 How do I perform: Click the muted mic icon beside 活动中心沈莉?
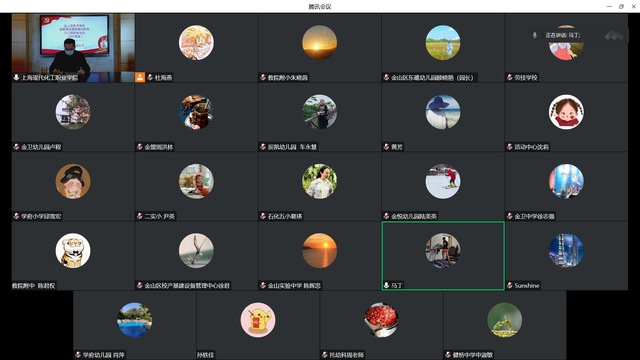point(509,147)
